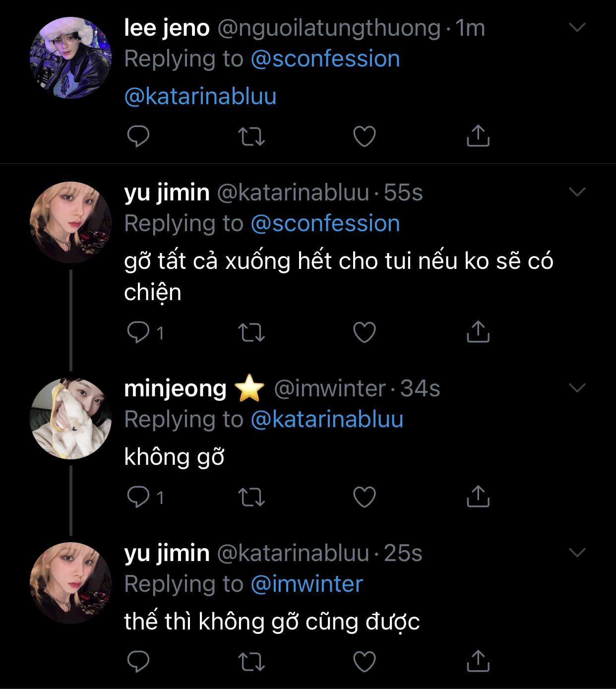Expand chevron menu on minjeong's tweet
This screenshot has height=689, width=616.
[x=577, y=388]
